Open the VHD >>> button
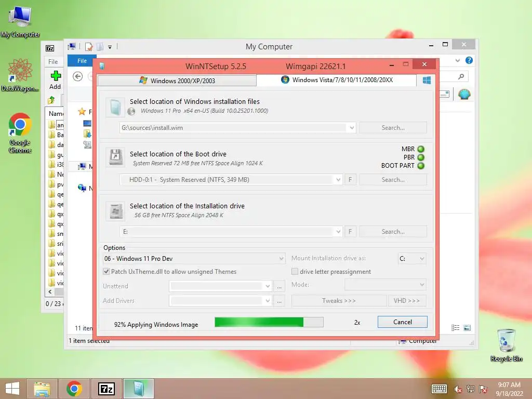This screenshot has width=532, height=399. [407, 301]
